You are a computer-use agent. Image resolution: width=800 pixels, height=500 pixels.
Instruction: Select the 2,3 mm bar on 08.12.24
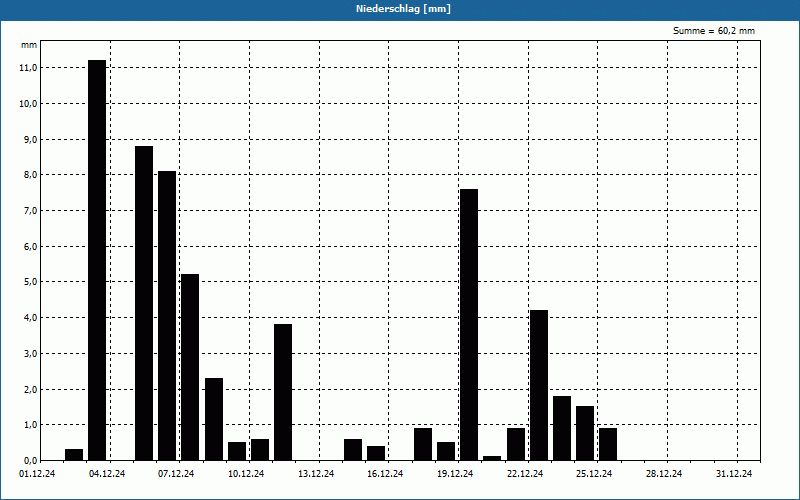pyautogui.click(x=214, y=419)
